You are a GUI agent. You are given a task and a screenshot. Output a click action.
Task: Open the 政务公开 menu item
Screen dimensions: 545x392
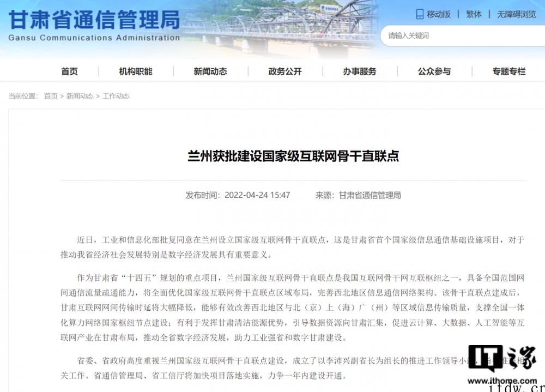pos(285,71)
